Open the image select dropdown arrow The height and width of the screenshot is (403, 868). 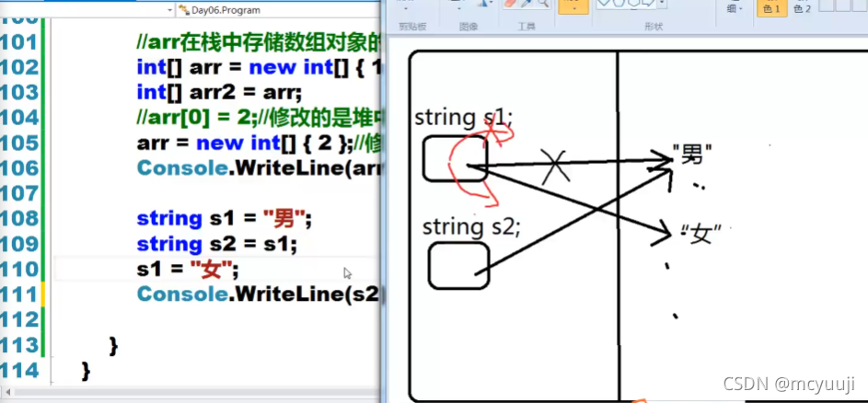pyautogui.click(x=458, y=7)
